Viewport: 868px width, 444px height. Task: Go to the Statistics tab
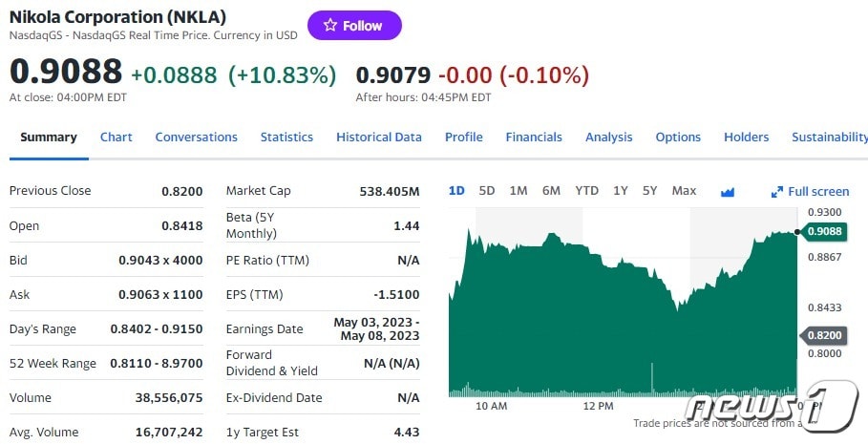pos(286,137)
